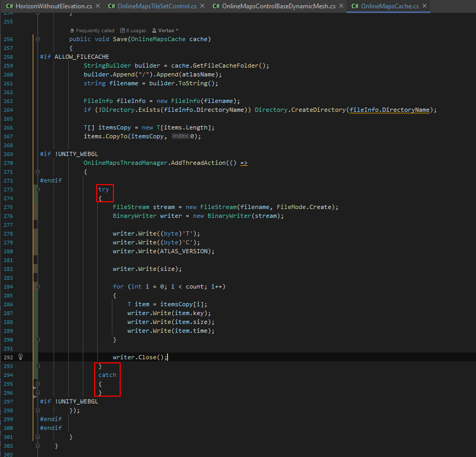This screenshot has width=476, height=457.
Task: Open OnlineMapsControlBaseDynamicMesh.cs tab
Action: 279,6
